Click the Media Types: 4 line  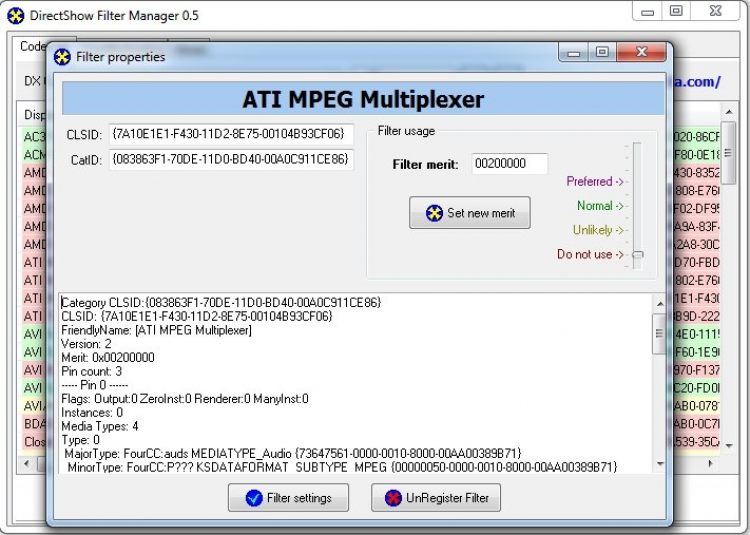tap(100, 426)
